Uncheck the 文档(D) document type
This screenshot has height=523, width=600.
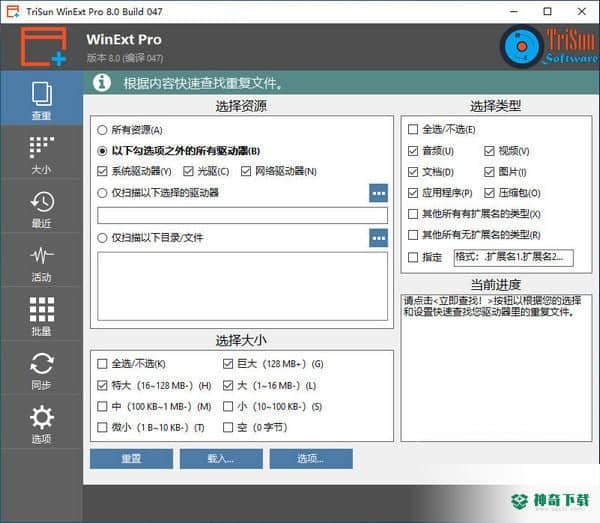click(413, 172)
